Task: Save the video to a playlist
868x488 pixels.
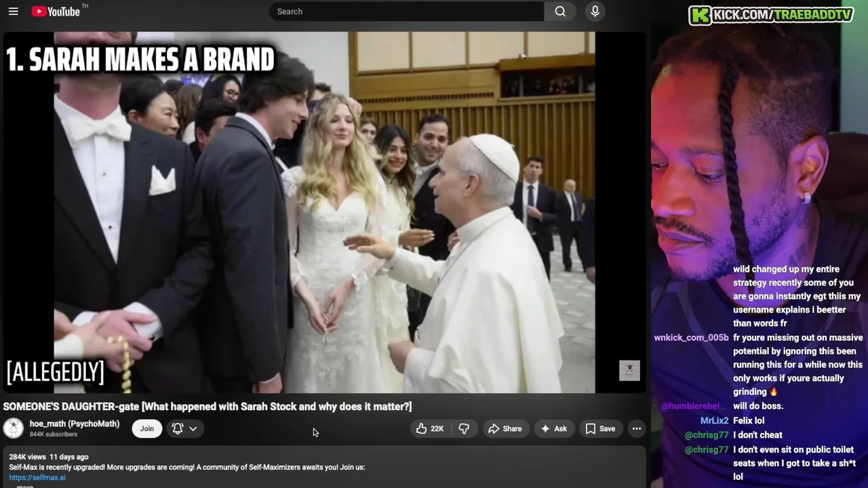Action: click(600, 428)
